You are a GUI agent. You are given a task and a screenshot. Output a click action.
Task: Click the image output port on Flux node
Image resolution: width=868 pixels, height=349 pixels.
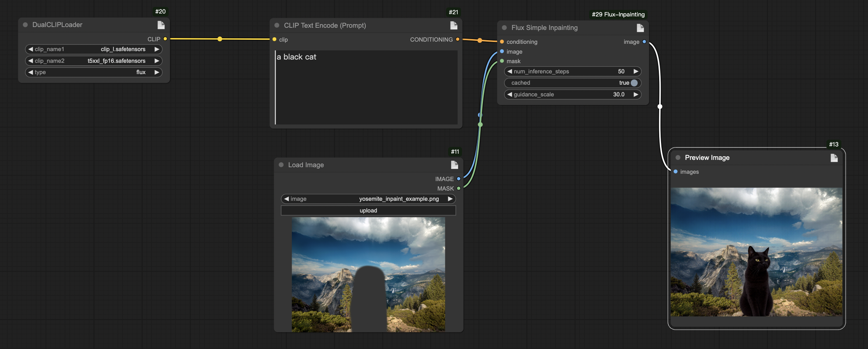(x=644, y=42)
